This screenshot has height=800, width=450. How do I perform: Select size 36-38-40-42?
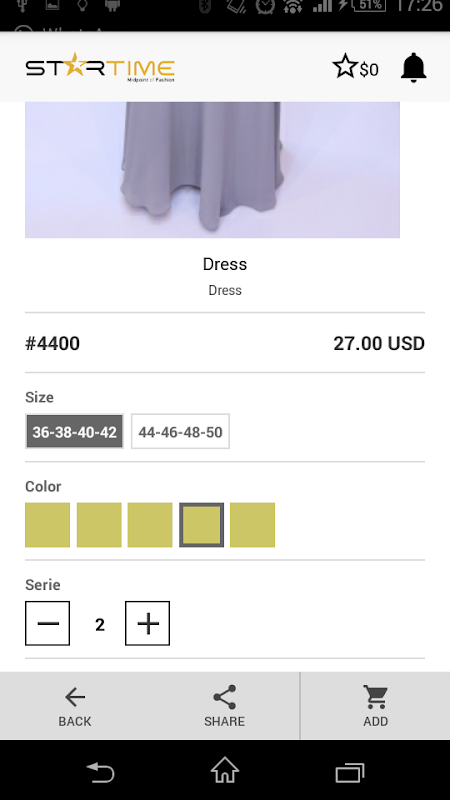point(74,432)
